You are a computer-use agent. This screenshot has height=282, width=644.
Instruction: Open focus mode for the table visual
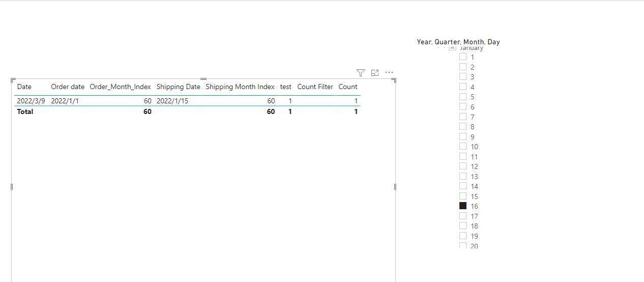(375, 73)
